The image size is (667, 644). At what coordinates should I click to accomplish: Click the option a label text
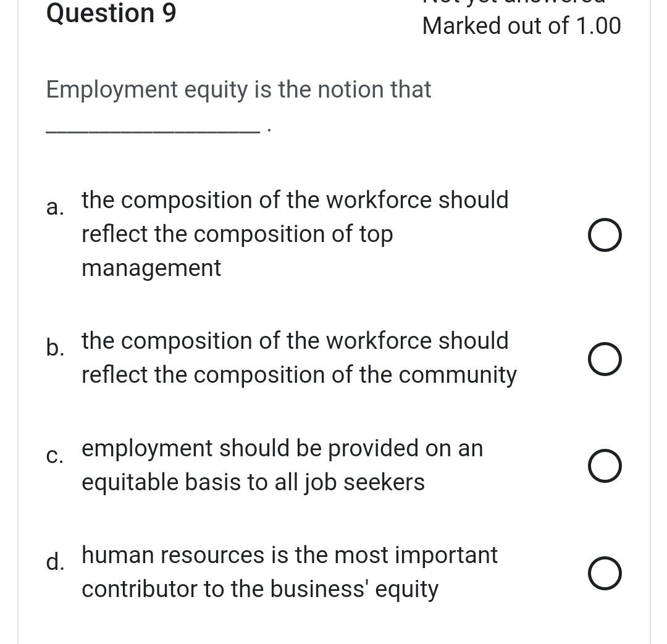55,207
